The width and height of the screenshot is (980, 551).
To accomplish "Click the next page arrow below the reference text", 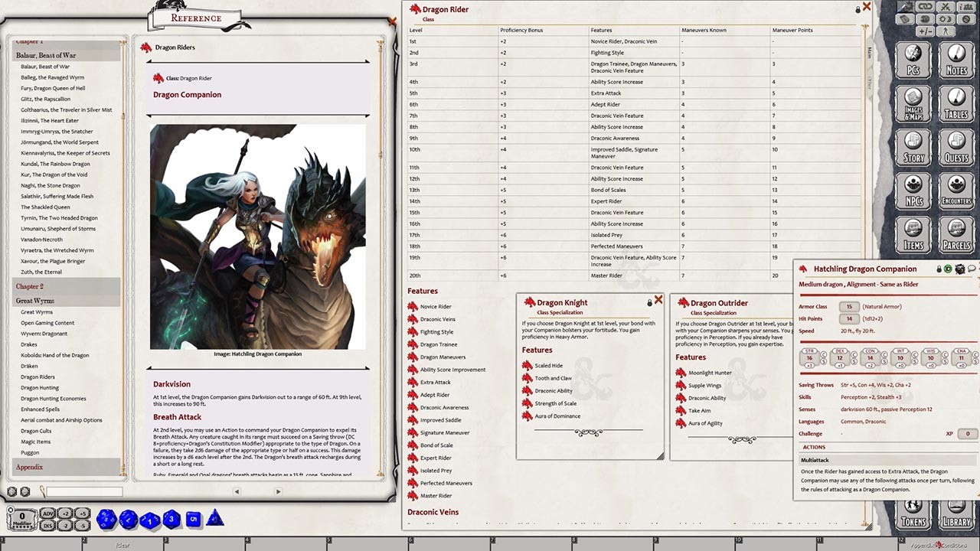I will pos(278,492).
